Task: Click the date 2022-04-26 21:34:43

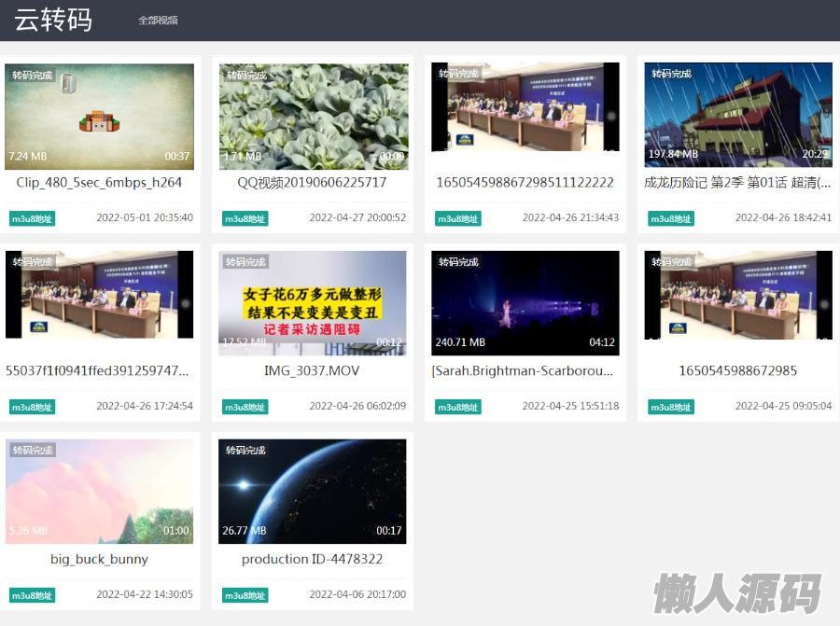Action: [x=570, y=217]
